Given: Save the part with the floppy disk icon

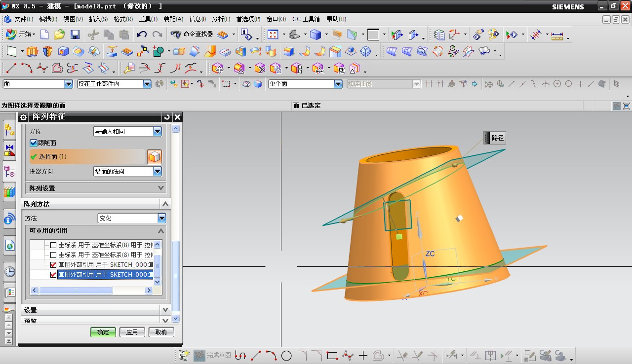Looking at the screenshot, I should click(75, 35).
